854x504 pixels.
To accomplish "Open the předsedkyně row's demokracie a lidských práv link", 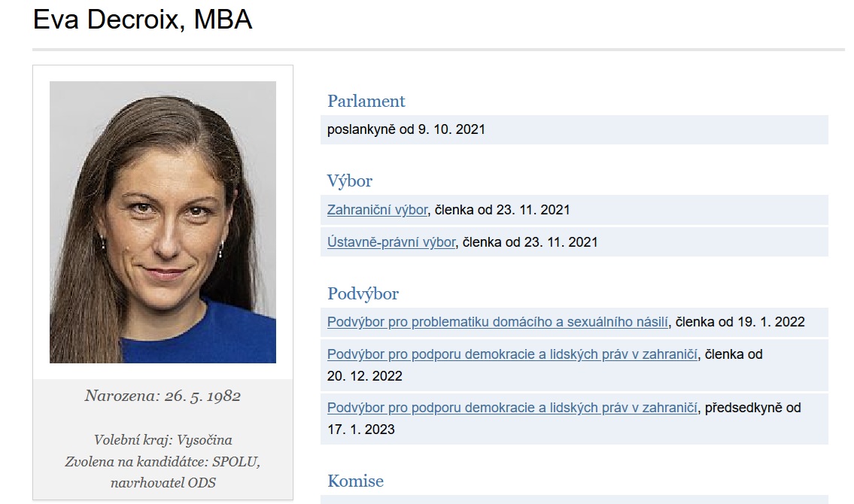I will pyautogui.click(x=512, y=408).
